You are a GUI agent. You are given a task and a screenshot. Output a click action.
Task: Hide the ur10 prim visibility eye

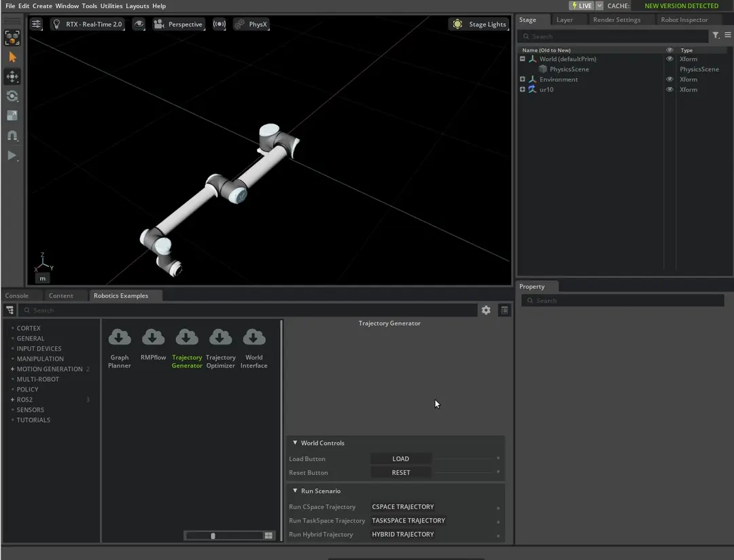[x=669, y=90]
